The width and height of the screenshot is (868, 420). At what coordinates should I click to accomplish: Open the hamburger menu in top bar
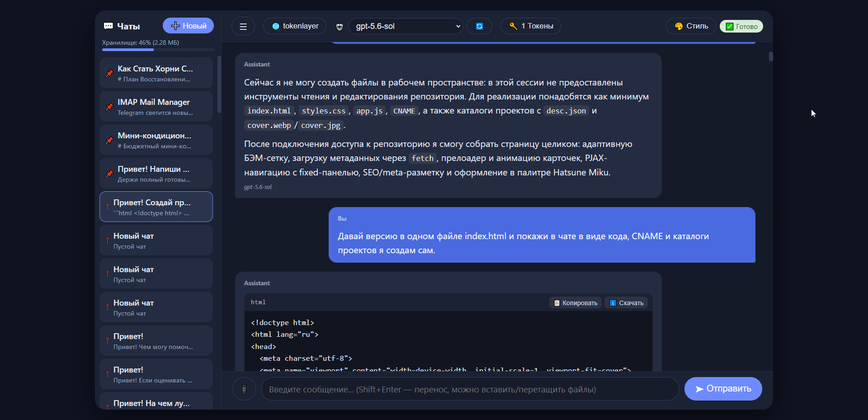coord(243,26)
